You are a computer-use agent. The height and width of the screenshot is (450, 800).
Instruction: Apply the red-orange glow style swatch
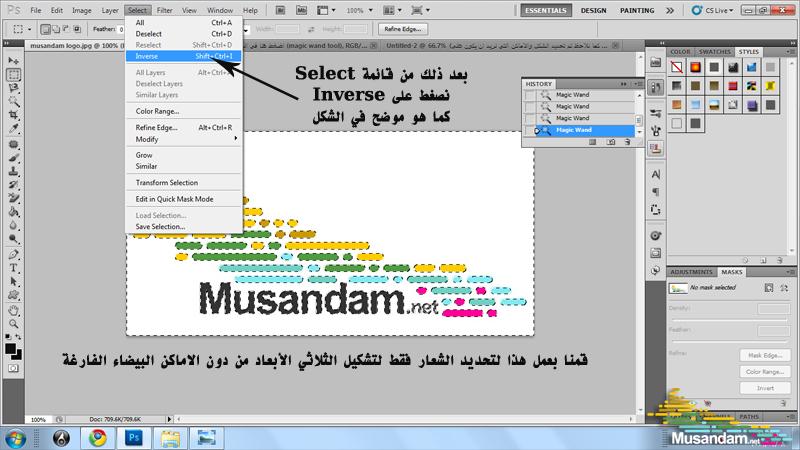pos(695,67)
